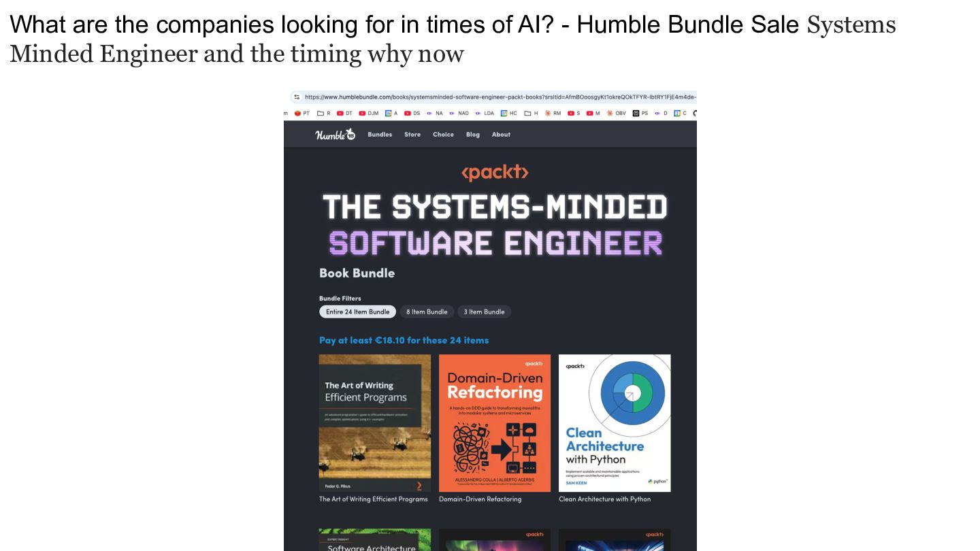Click the site info icon in address bar
The height and width of the screenshot is (551, 980).
(x=297, y=97)
